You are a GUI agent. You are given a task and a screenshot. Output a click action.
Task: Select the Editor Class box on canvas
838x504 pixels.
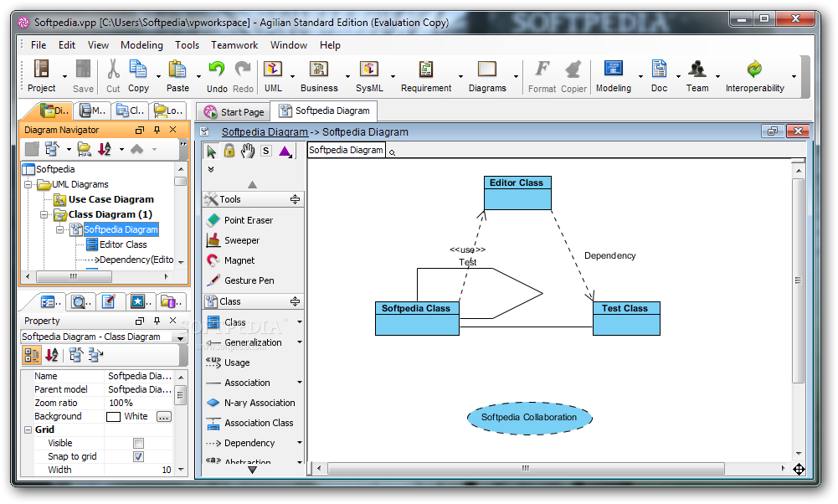click(x=517, y=193)
